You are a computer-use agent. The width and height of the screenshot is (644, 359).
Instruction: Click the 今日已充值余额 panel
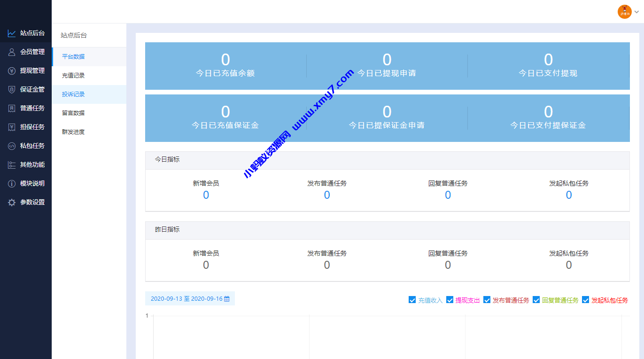point(225,66)
